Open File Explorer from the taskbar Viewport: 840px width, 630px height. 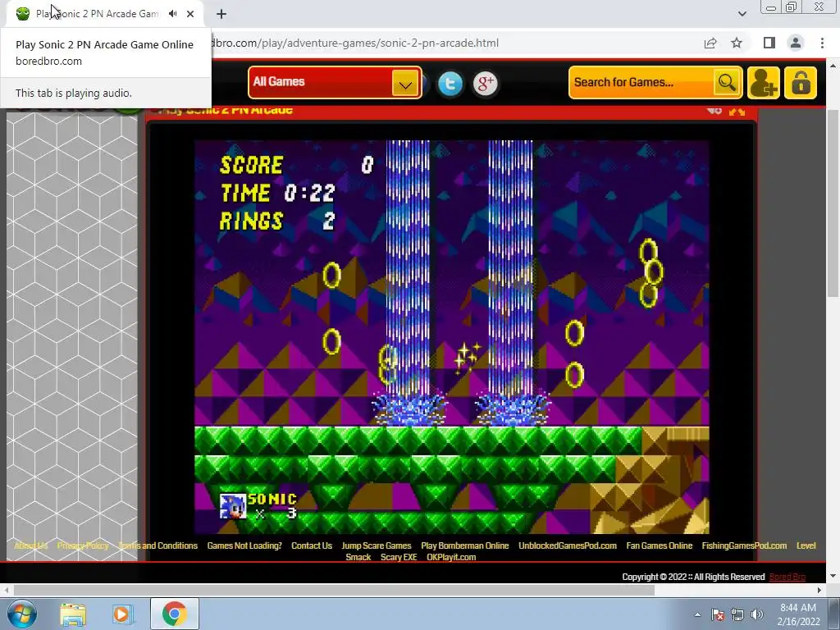pyautogui.click(x=73, y=614)
